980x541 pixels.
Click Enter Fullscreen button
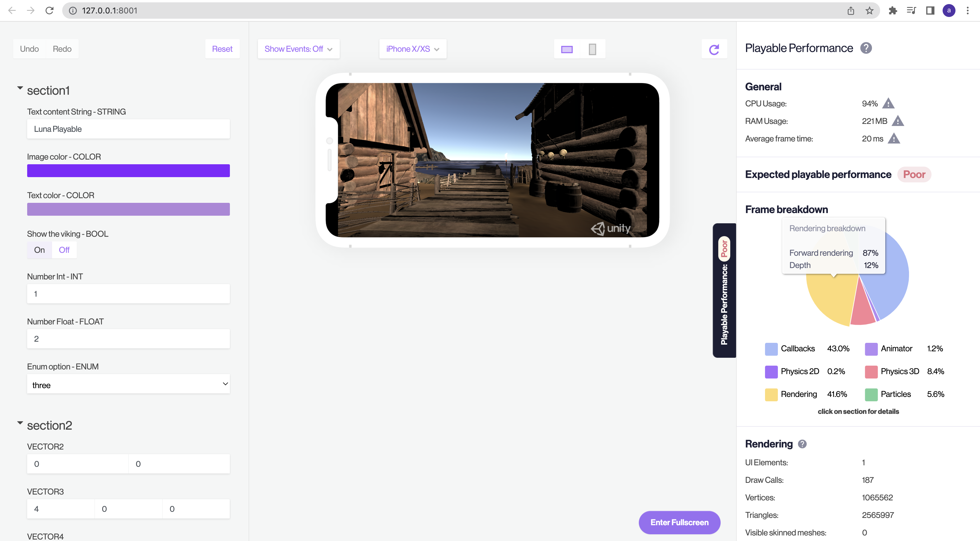(679, 522)
